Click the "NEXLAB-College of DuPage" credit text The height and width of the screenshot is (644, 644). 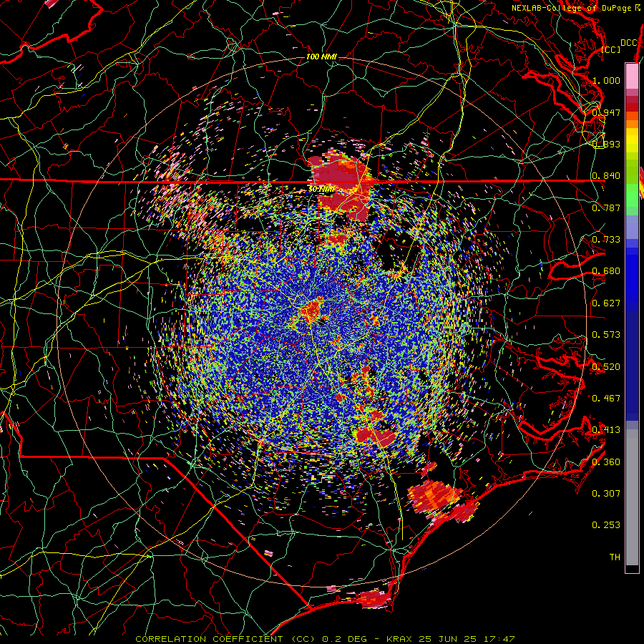(571, 8)
